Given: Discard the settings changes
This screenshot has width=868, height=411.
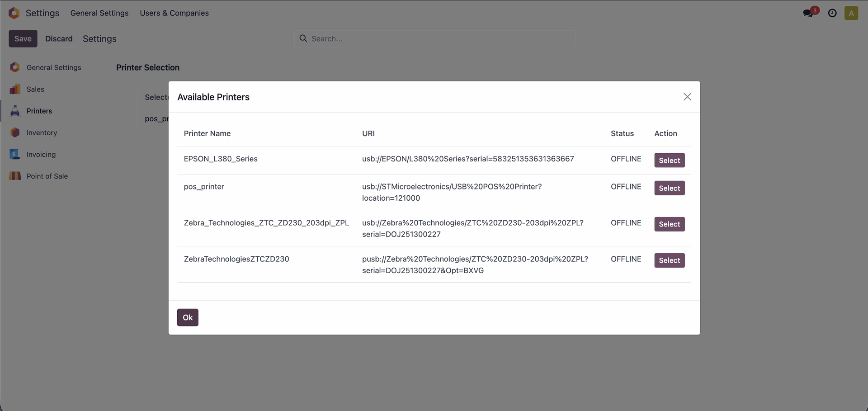Looking at the screenshot, I should point(59,39).
